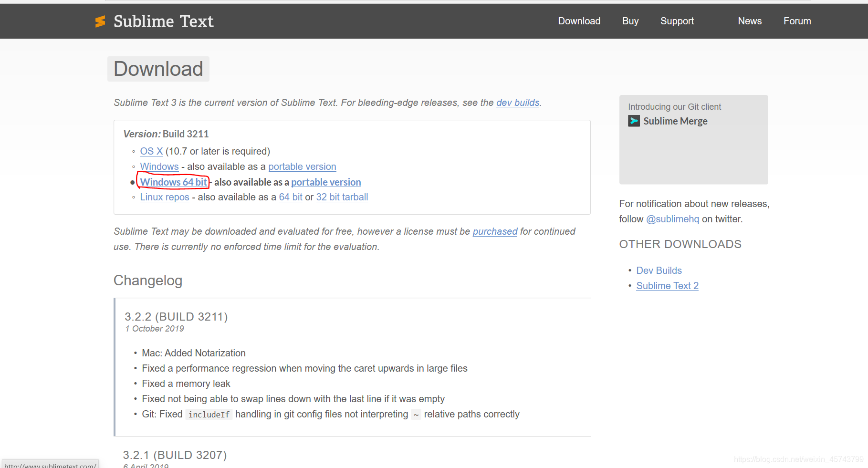Image resolution: width=868 pixels, height=468 pixels.
Task: Follow the purchased license link
Action: point(495,231)
